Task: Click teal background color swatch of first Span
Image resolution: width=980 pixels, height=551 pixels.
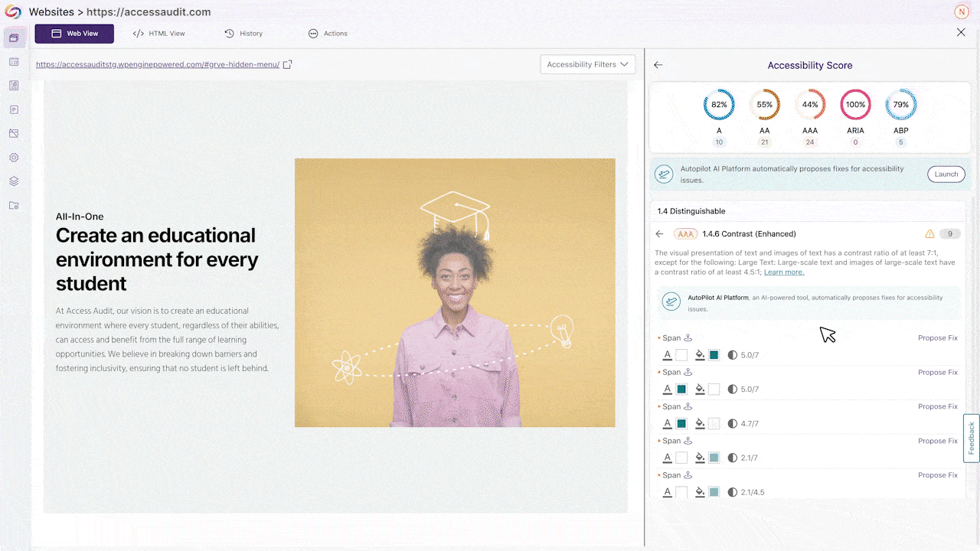Action: 714,355
